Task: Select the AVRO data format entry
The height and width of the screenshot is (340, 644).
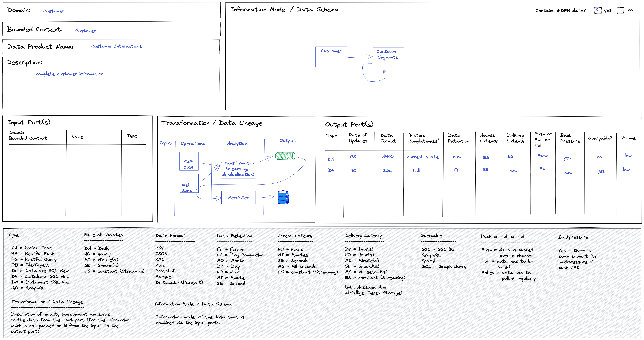Action: (x=387, y=156)
